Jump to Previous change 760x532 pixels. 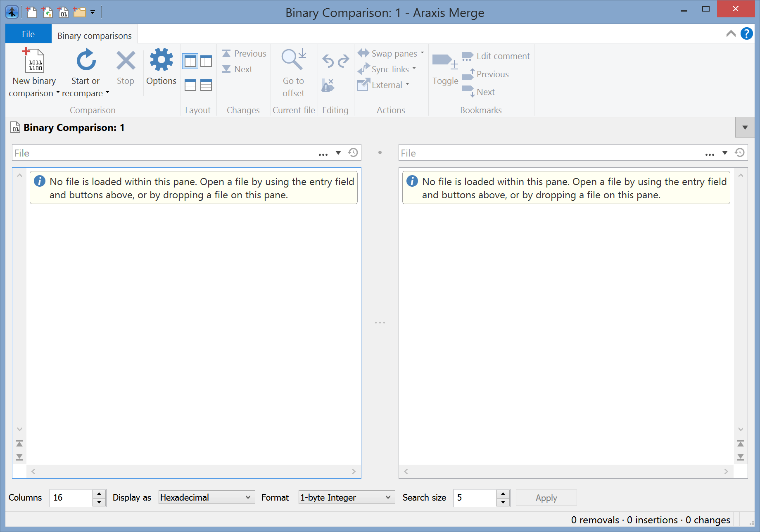click(x=244, y=54)
